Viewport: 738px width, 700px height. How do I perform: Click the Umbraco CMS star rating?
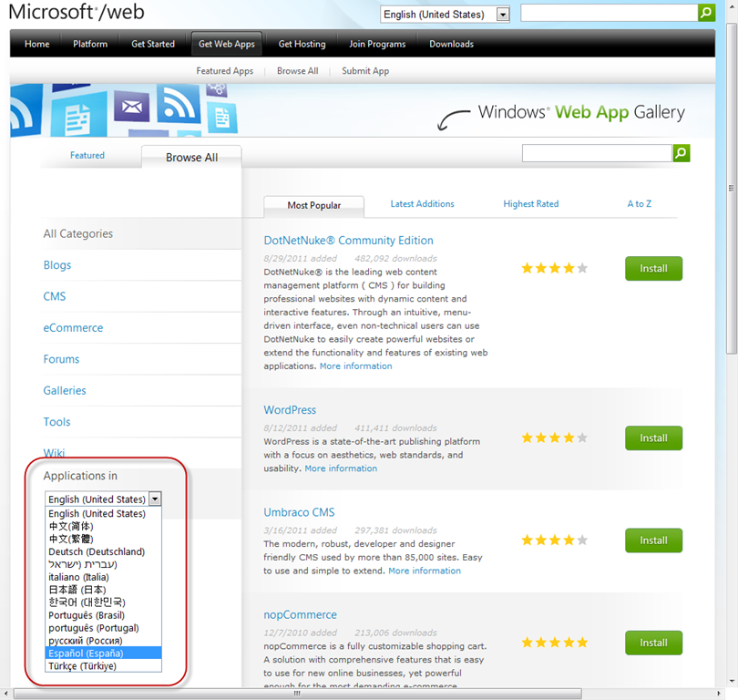click(554, 540)
